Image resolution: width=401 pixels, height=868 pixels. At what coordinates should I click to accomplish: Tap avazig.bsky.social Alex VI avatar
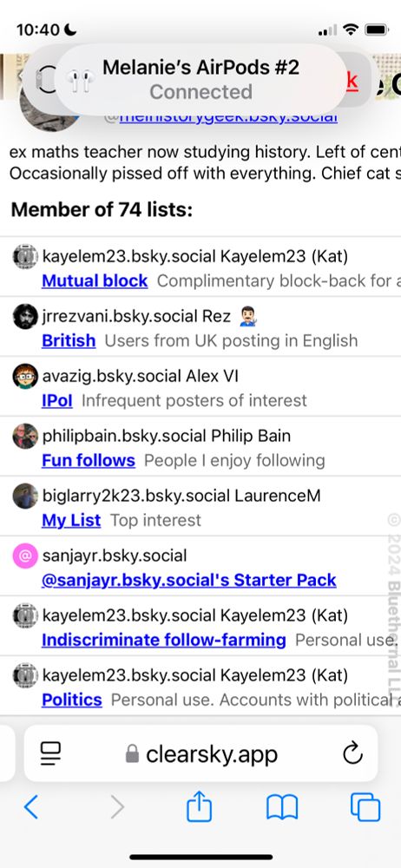(x=25, y=377)
